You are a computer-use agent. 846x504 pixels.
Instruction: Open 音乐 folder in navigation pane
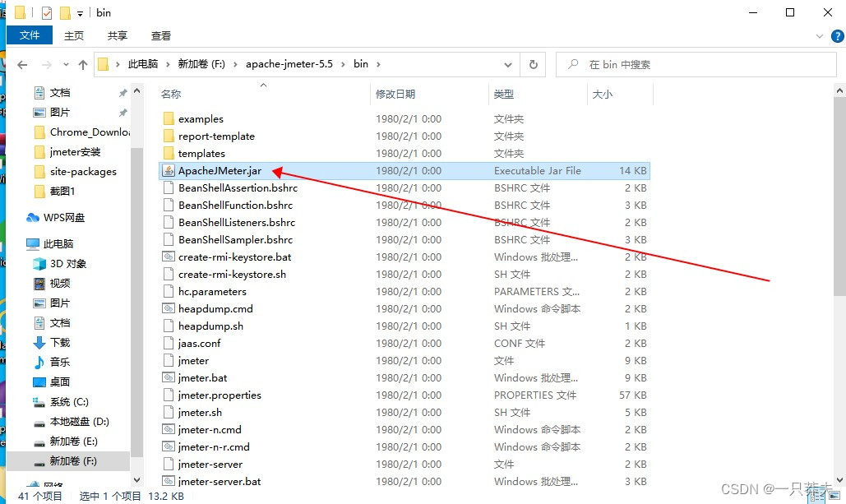pyautogui.click(x=60, y=362)
